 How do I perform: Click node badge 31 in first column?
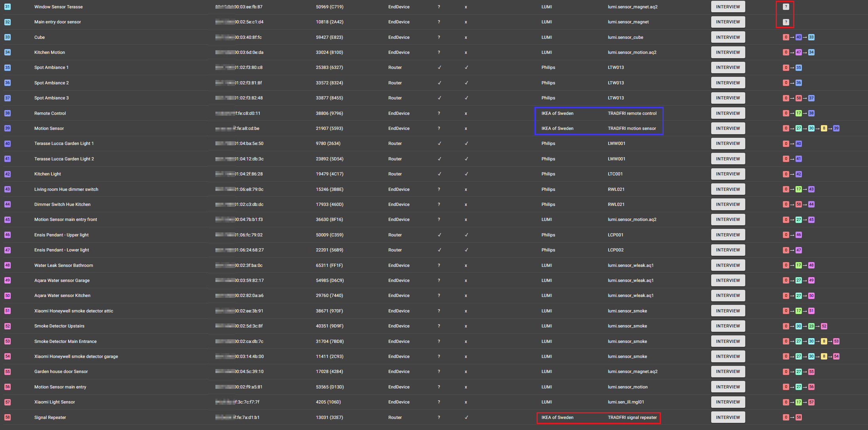click(8, 7)
